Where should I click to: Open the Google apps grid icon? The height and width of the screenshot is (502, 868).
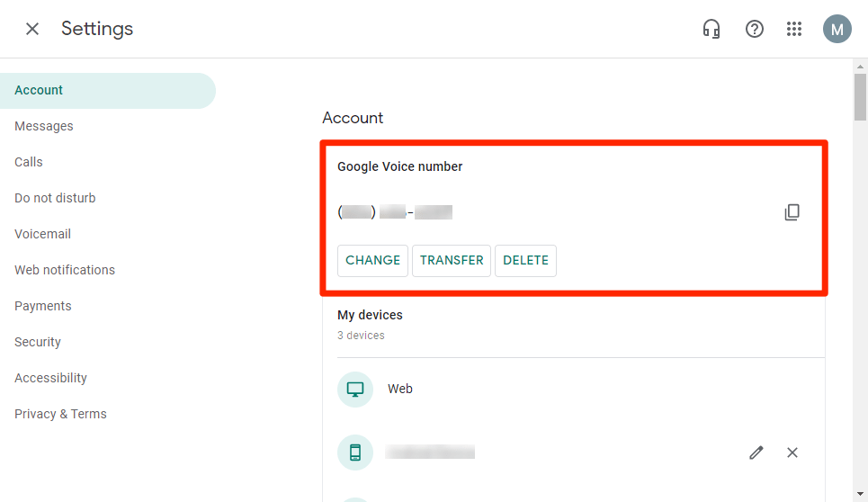(x=794, y=29)
